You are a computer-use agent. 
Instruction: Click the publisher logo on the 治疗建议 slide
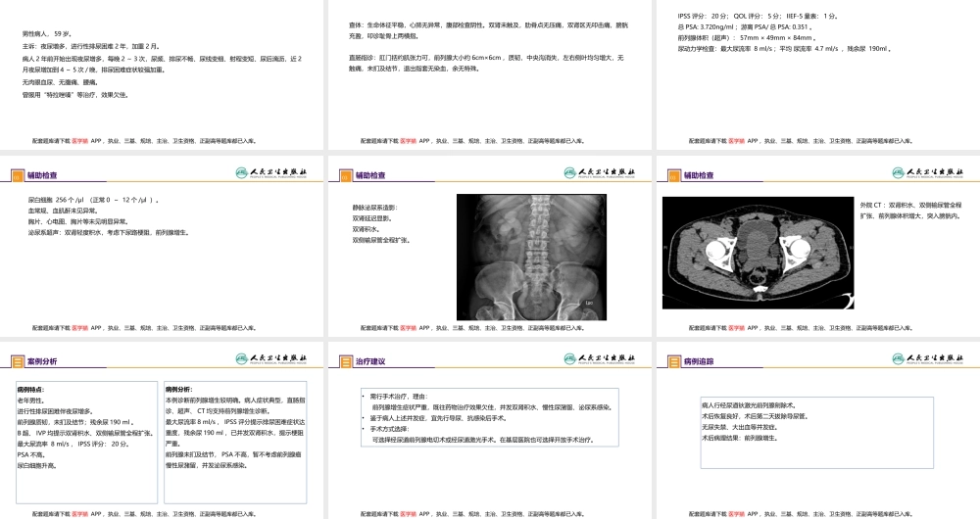pos(600,359)
